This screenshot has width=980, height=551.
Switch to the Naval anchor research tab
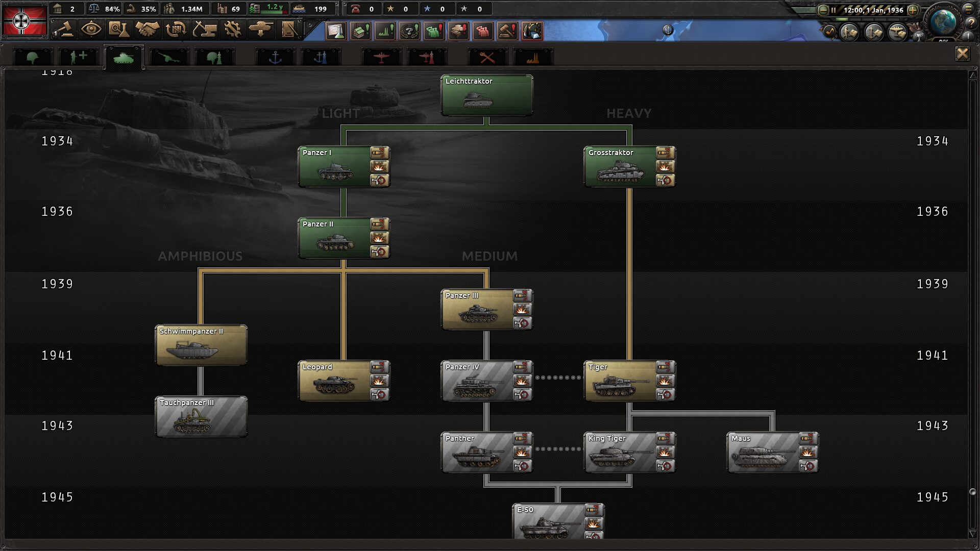coord(275,57)
